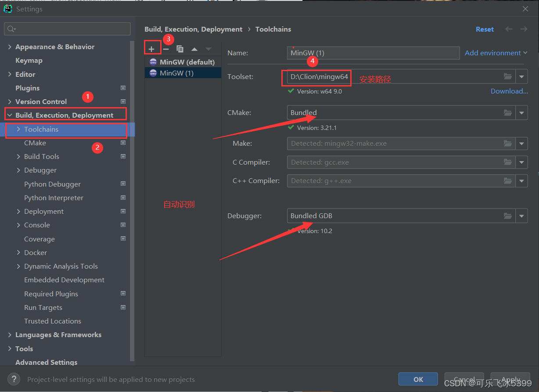Click the project-level icon next to Version Control
Image resolution: width=539 pixels, height=392 pixels.
click(x=123, y=102)
